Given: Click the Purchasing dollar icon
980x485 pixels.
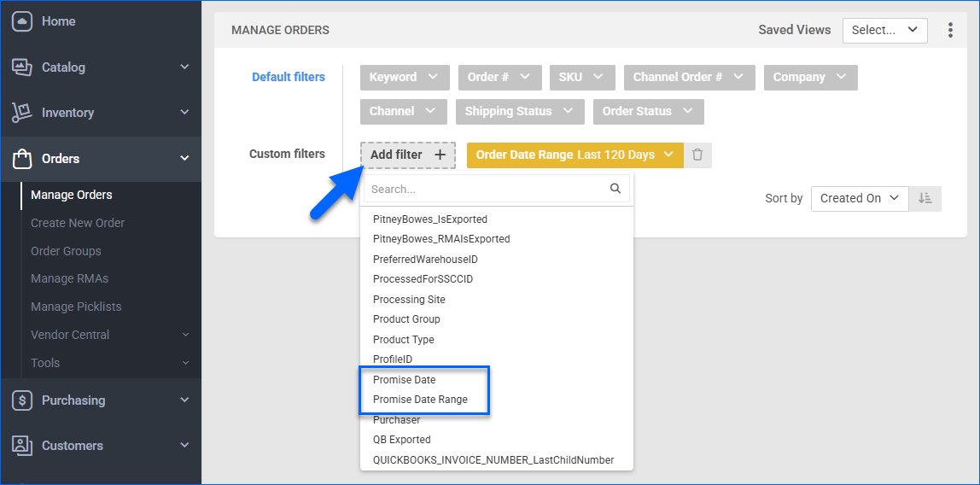Looking at the screenshot, I should point(22,400).
